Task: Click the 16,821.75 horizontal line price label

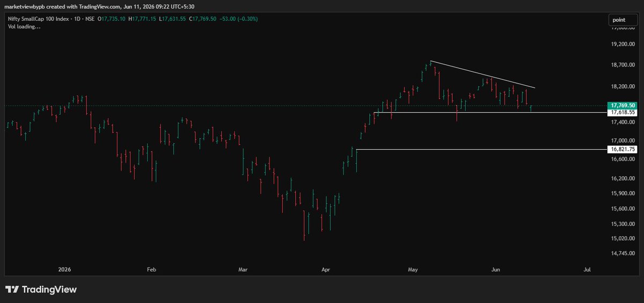Action: click(x=623, y=149)
